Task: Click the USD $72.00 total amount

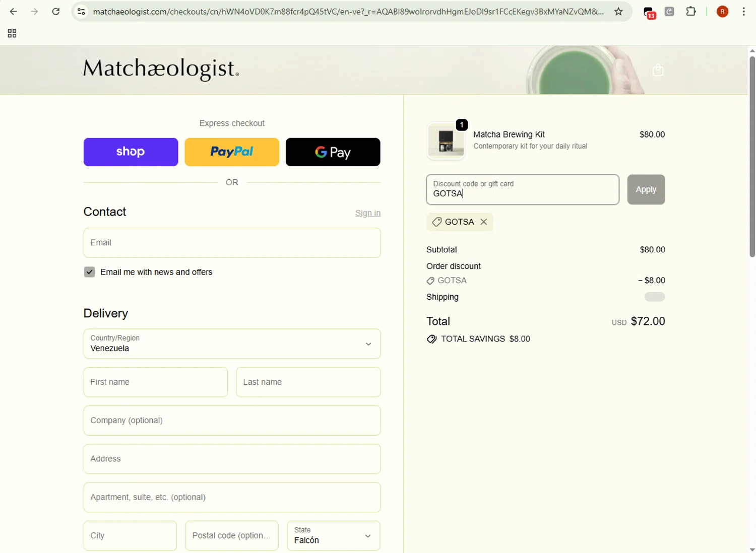Action: (x=639, y=321)
